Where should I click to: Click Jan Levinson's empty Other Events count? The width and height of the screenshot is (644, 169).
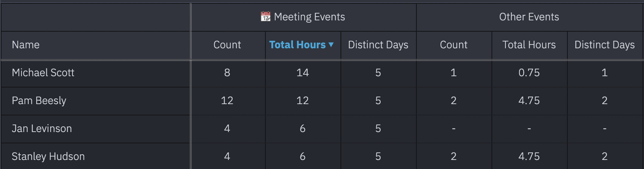454,129
